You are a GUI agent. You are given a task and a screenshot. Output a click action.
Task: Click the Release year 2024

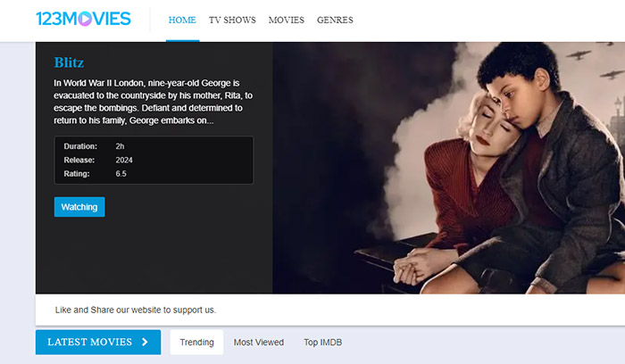tap(123, 160)
